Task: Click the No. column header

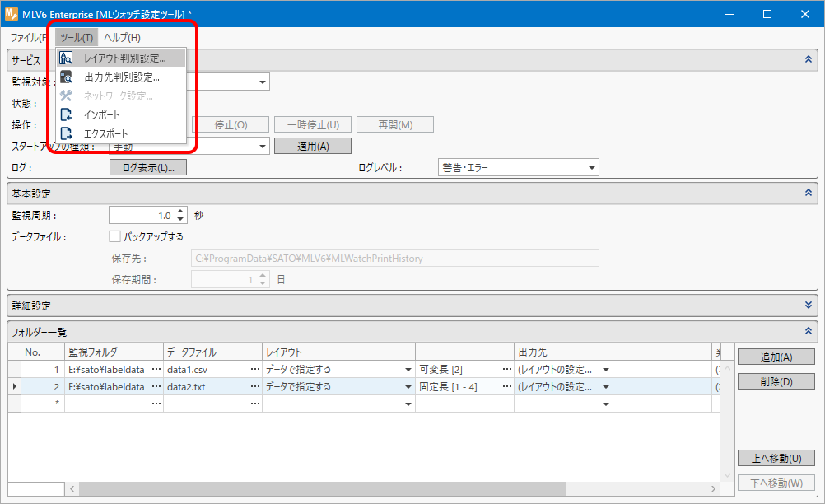Action: (x=42, y=352)
